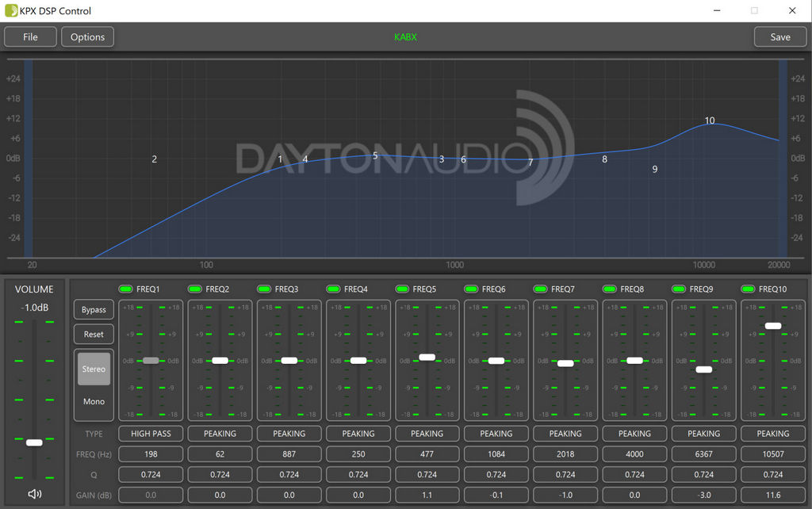Open FREQ6 PEAKING type selector
Image resolution: width=812 pixels, height=509 pixels.
tap(496, 434)
